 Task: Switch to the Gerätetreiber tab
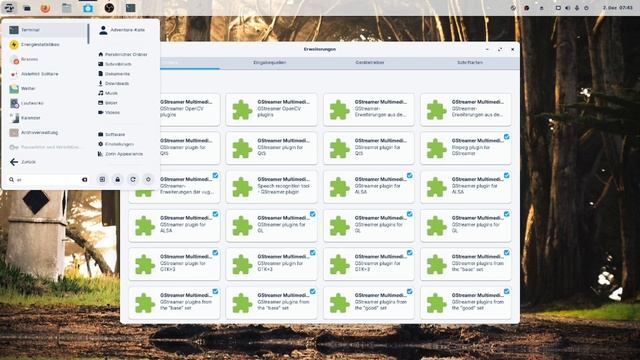[369, 62]
